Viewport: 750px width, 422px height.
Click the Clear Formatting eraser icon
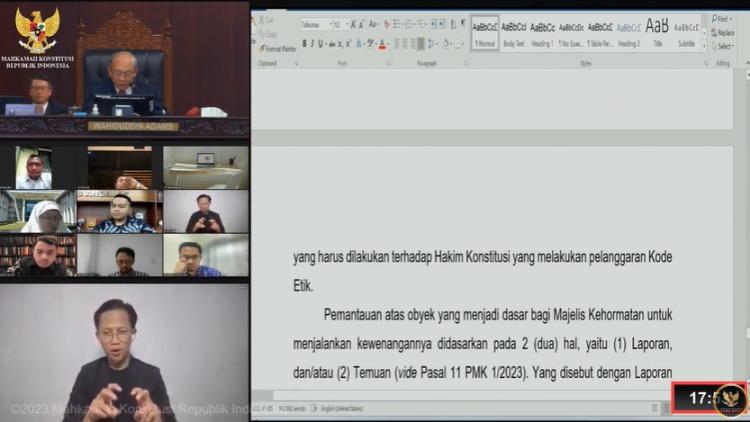pyautogui.click(x=386, y=24)
